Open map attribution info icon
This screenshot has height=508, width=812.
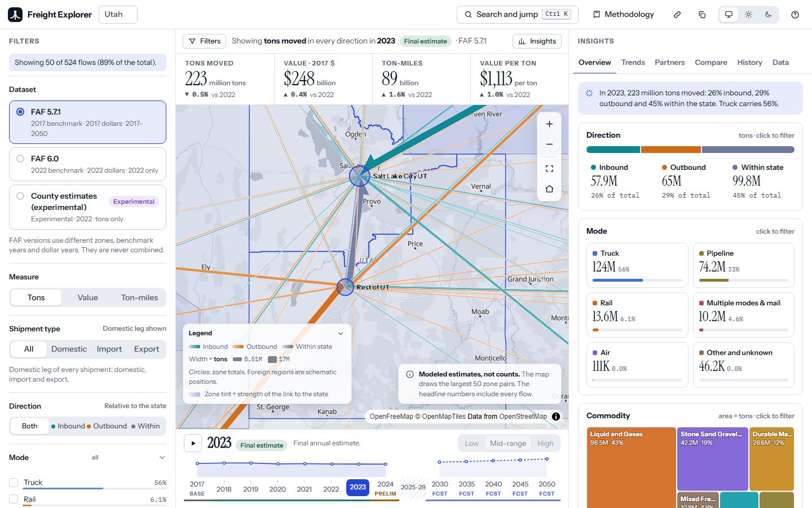(556, 417)
